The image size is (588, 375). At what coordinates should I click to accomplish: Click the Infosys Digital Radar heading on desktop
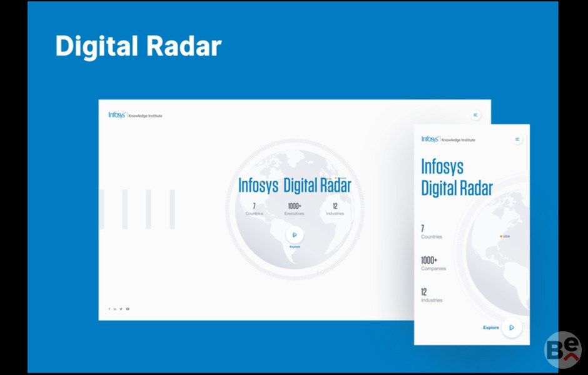coord(295,186)
